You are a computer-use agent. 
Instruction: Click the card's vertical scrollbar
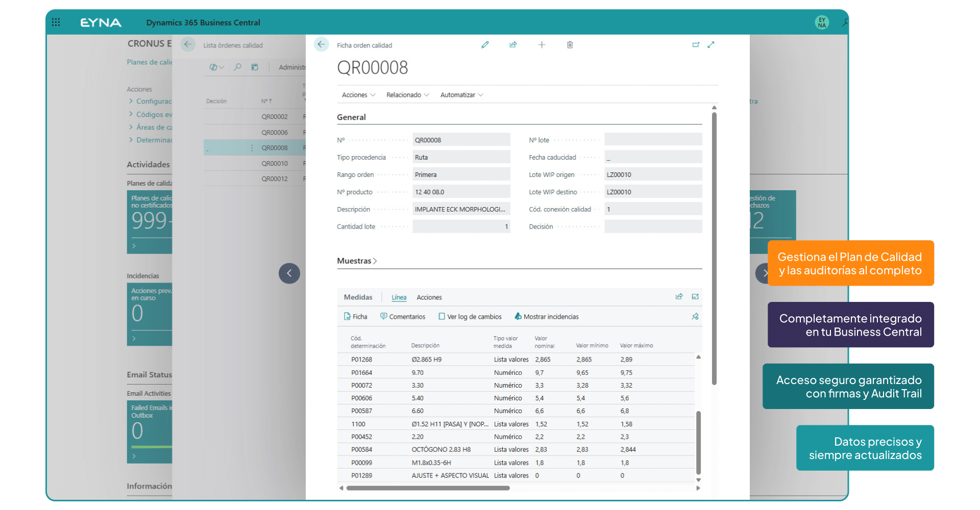(x=714, y=249)
